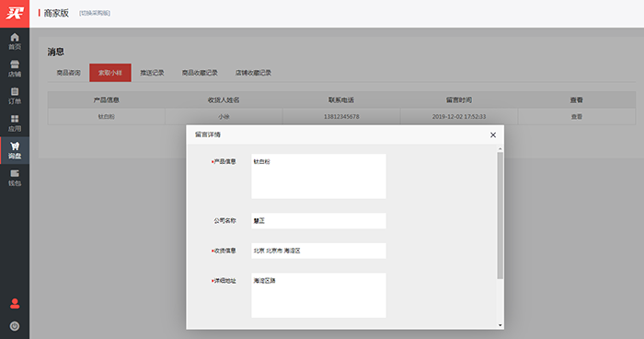Open user account icon in sidebar

(x=15, y=304)
